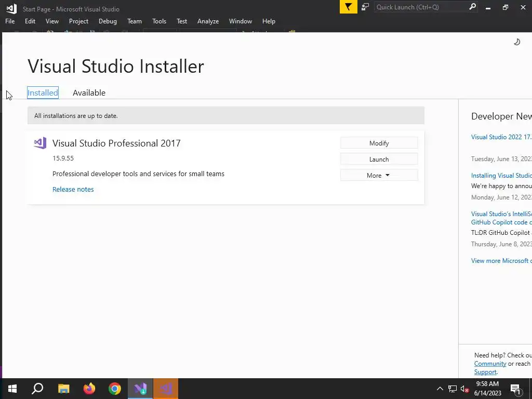
Task: Open the Windows Start menu
Action: (x=12, y=389)
